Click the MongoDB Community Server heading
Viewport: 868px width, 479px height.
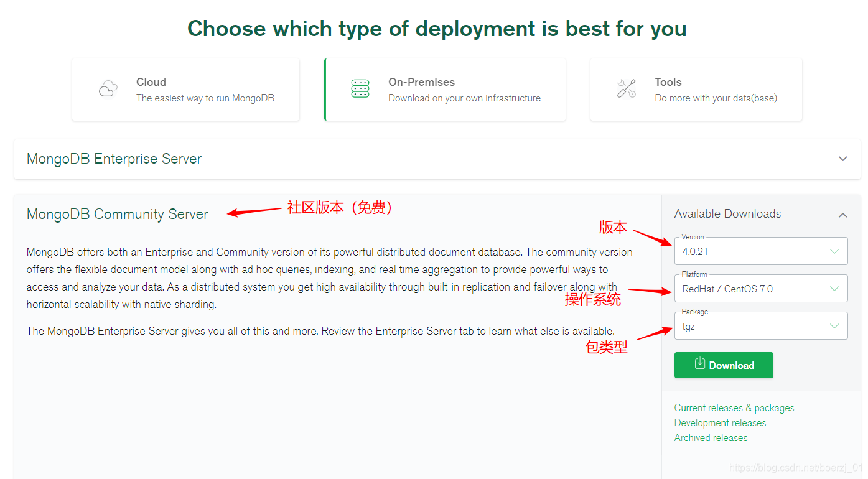tap(118, 214)
